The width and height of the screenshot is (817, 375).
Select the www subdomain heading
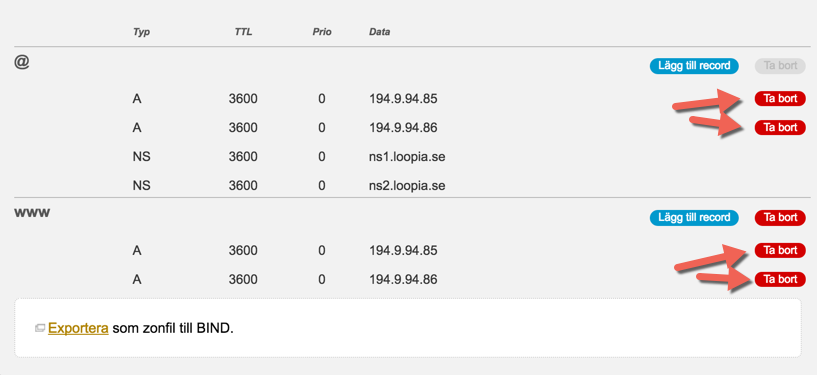coord(32,214)
